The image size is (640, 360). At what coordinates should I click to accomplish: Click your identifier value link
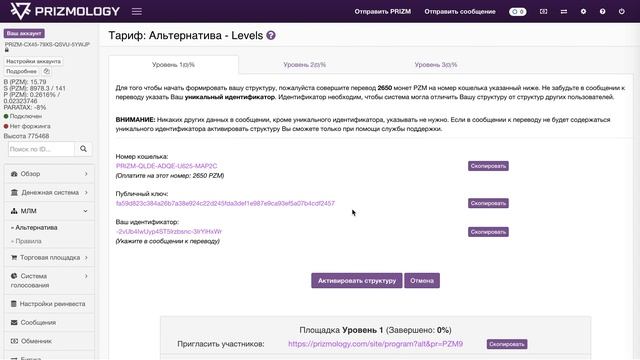coord(169,231)
